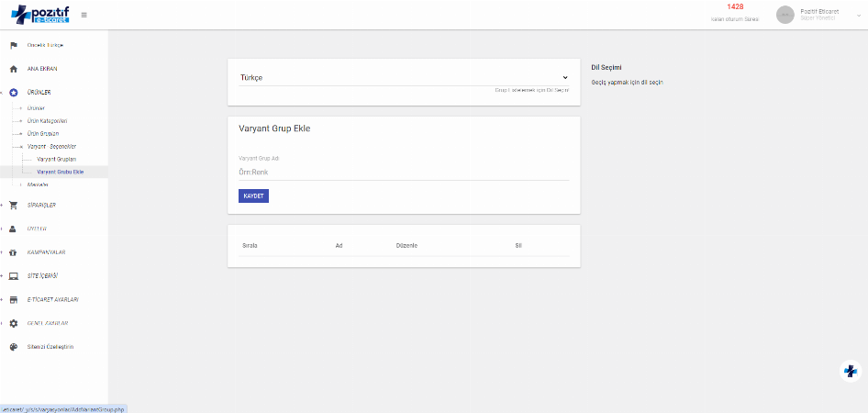The height and width of the screenshot is (413, 868).
Task: Click the person icon for Üyeler
Action: pyautogui.click(x=14, y=229)
